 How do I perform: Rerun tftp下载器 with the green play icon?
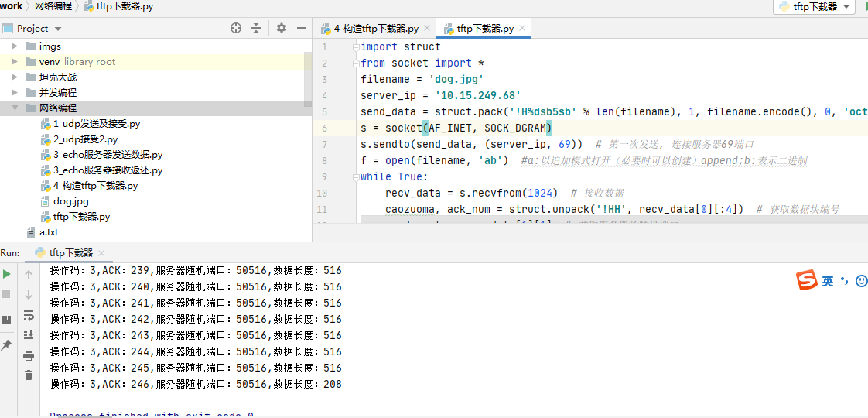(x=7, y=274)
